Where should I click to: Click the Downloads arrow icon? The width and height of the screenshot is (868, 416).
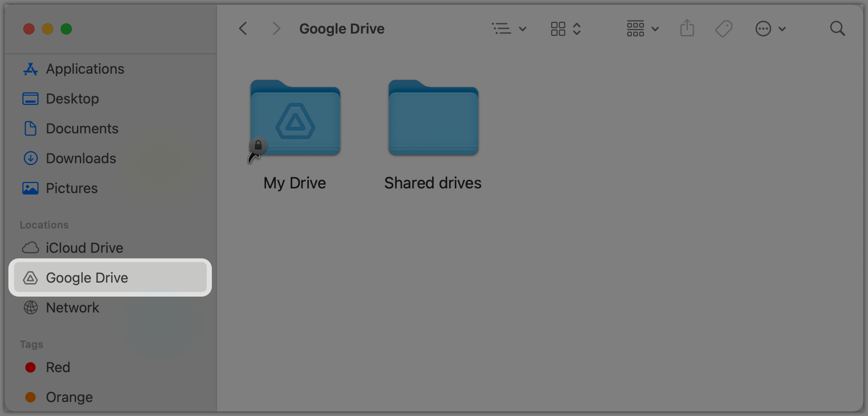[30, 159]
